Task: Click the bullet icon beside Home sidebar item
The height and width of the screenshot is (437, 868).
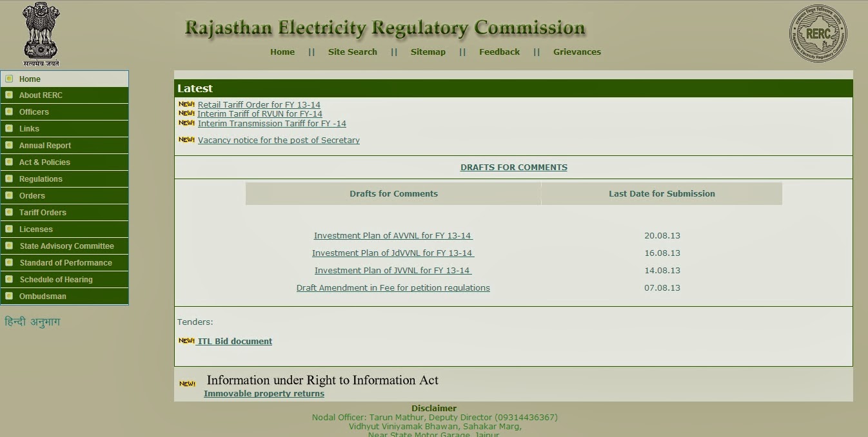Action: pyautogui.click(x=9, y=79)
